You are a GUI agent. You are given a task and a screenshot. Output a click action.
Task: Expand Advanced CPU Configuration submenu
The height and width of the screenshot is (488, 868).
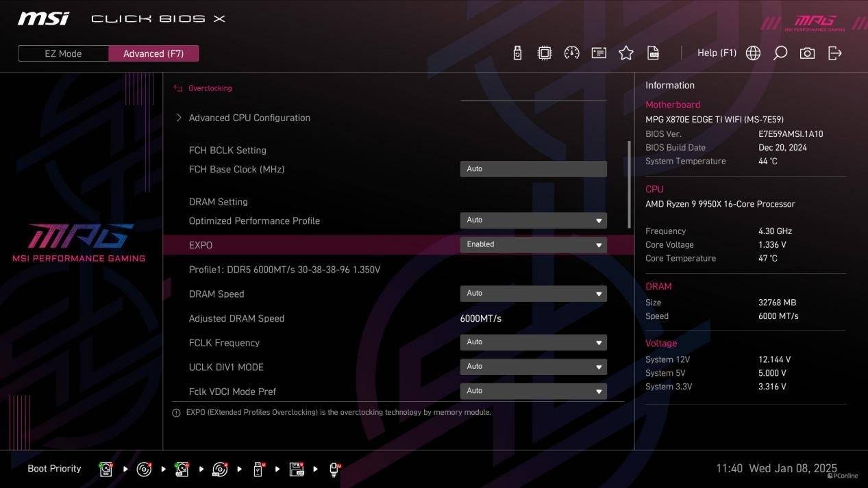point(249,118)
